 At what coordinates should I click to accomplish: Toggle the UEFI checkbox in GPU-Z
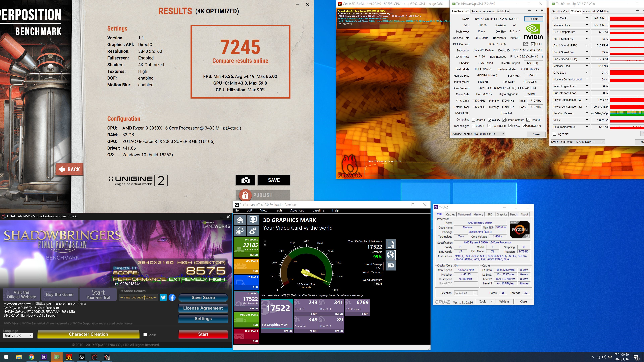(x=533, y=44)
